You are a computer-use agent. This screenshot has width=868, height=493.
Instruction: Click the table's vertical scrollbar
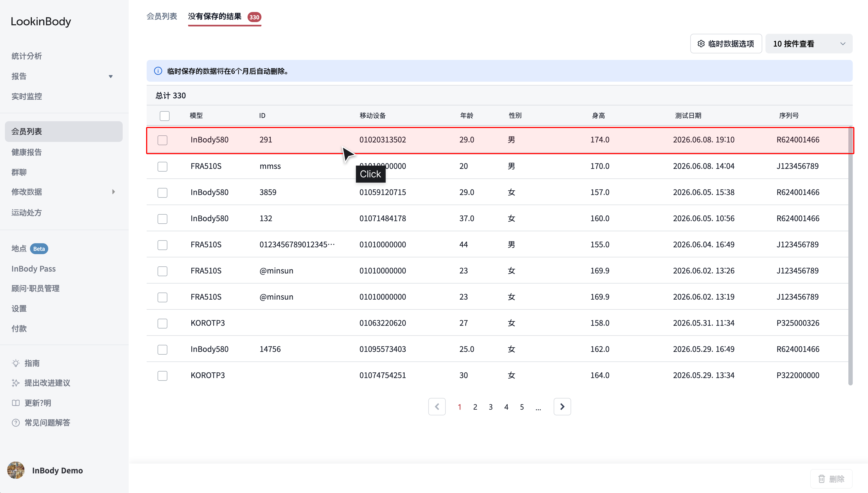850,256
